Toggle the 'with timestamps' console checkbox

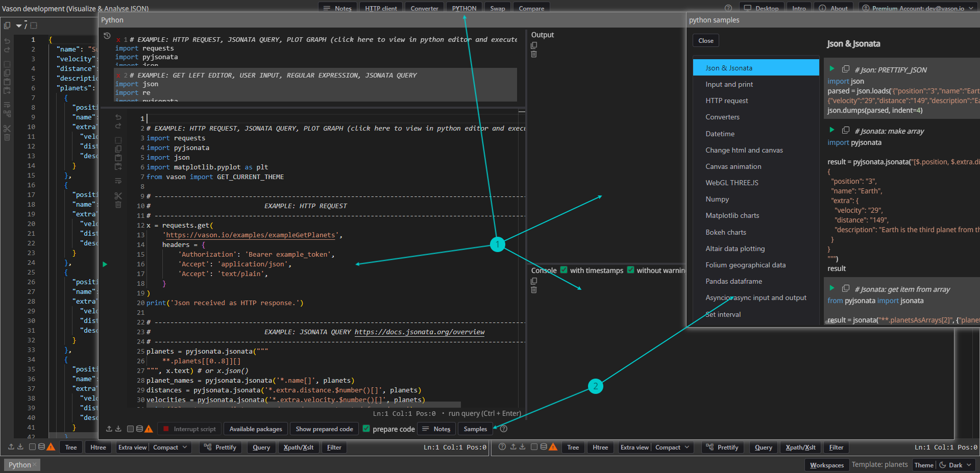564,270
